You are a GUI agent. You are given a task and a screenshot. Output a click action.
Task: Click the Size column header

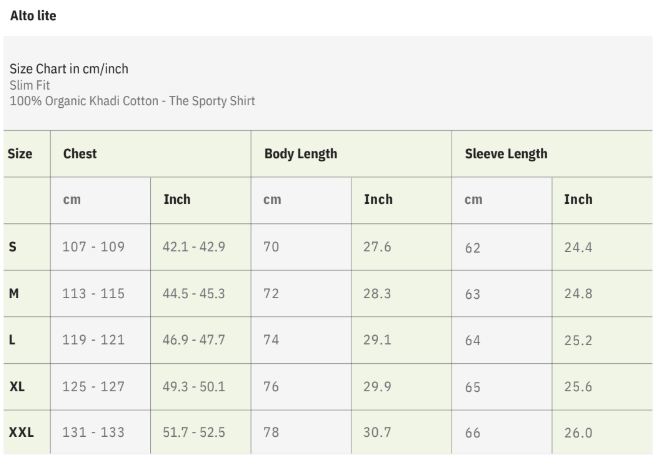tap(20, 154)
